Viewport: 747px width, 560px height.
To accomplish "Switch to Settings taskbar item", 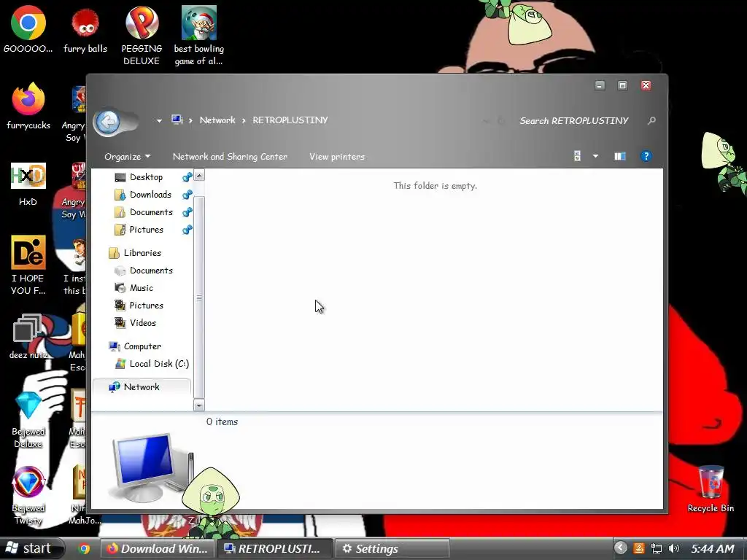I will [392, 548].
